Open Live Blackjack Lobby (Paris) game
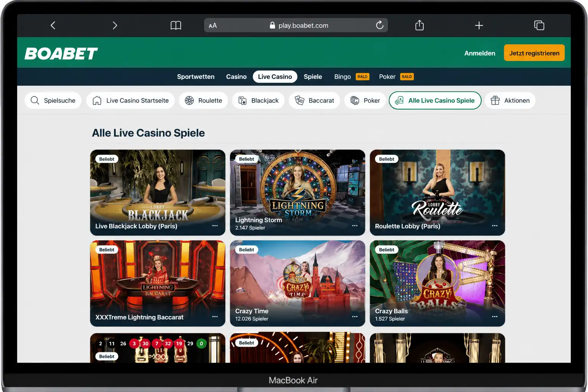 point(158,193)
